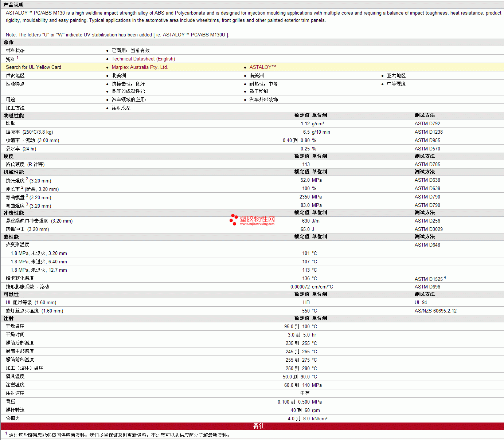The image size is (504, 440).
Task: Click the 52.0 MPa tensile strength value
Action: 311,180
